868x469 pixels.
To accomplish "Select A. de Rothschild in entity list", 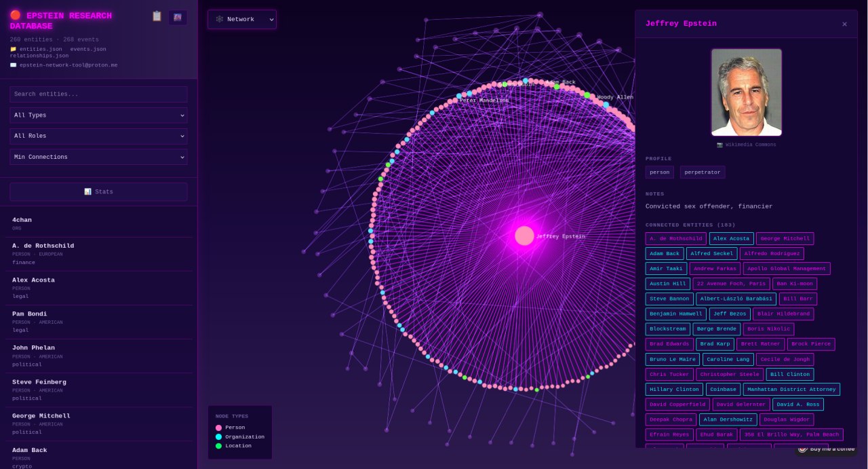I will click(x=98, y=254).
